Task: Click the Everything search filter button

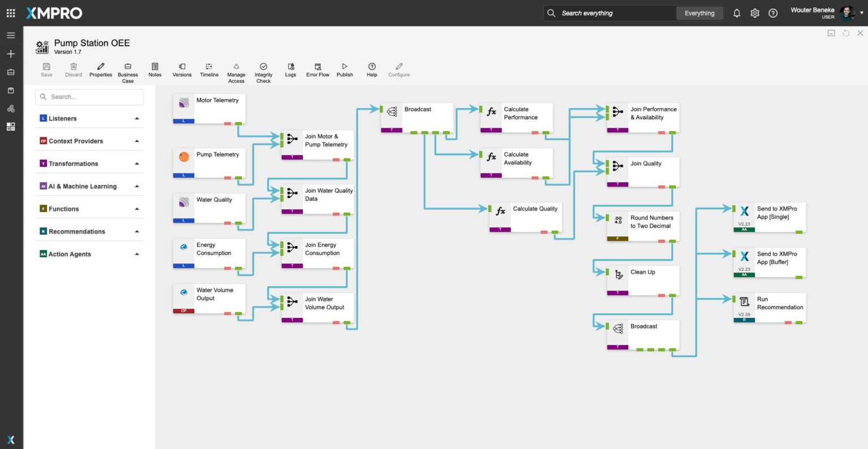Action: click(x=700, y=13)
